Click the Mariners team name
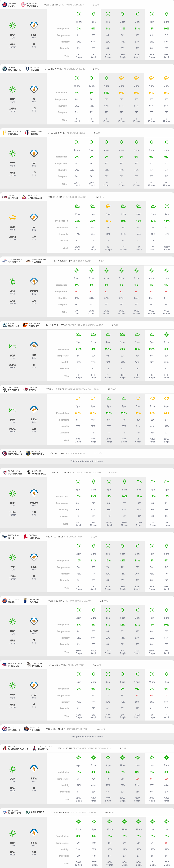This screenshot has width=174, height=868. [x=14, y=70]
